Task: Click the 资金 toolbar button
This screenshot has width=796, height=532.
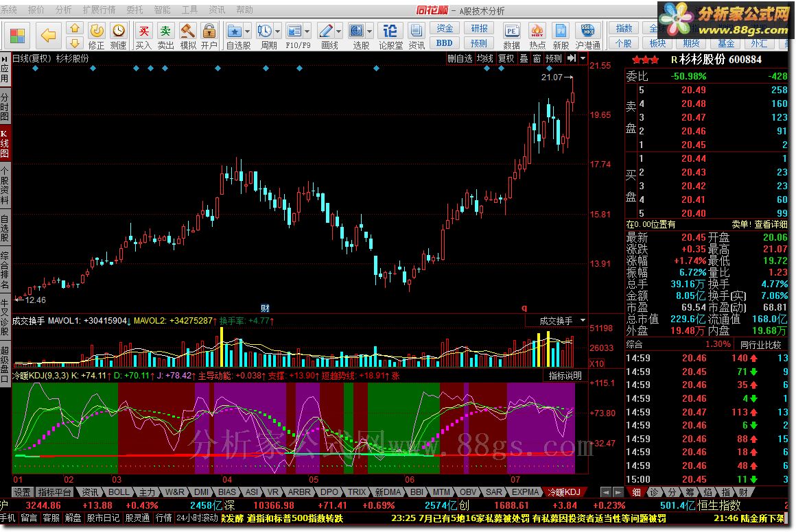Action: click(445, 28)
